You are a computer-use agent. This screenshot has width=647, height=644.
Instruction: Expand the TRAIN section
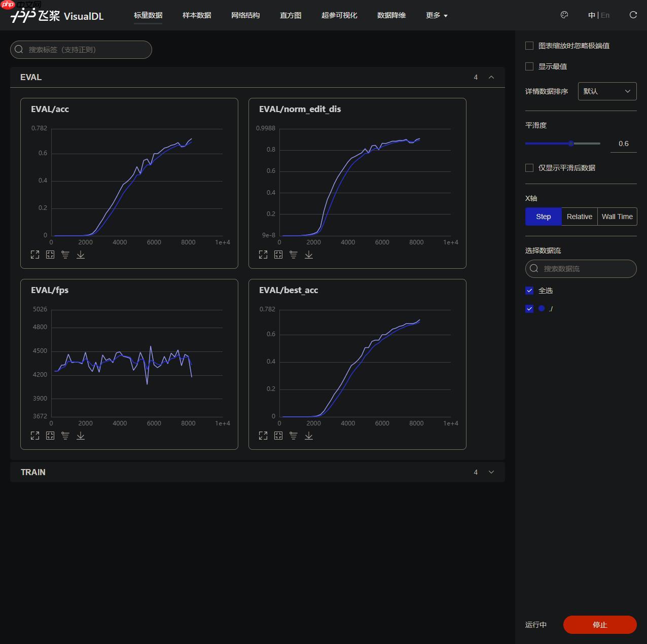coord(491,472)
